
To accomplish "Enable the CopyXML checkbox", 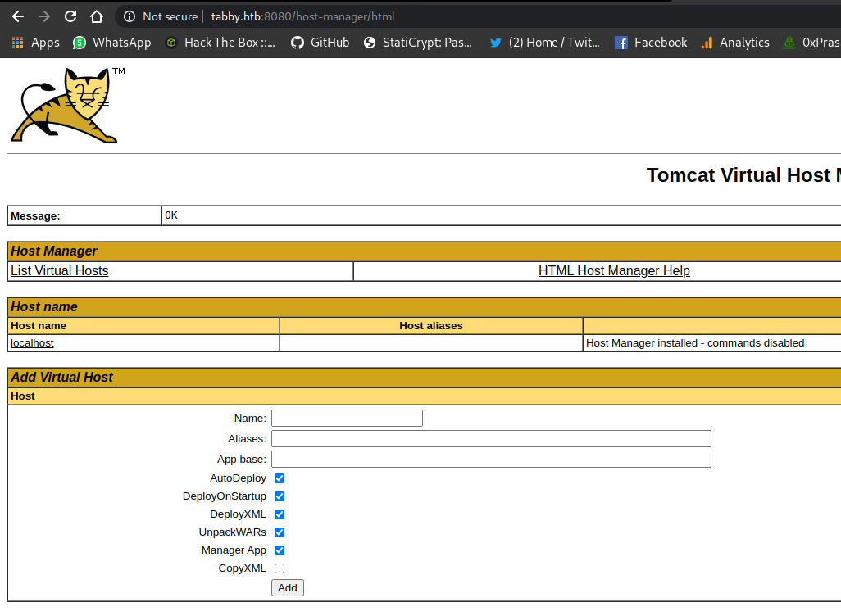I will coord(280,568).
